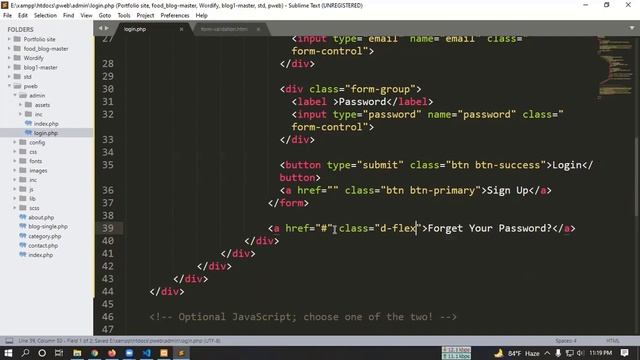This screenshot has width=640, height=360.
Task: Collapse the pweb folder
Action: [x=9, y=86]
